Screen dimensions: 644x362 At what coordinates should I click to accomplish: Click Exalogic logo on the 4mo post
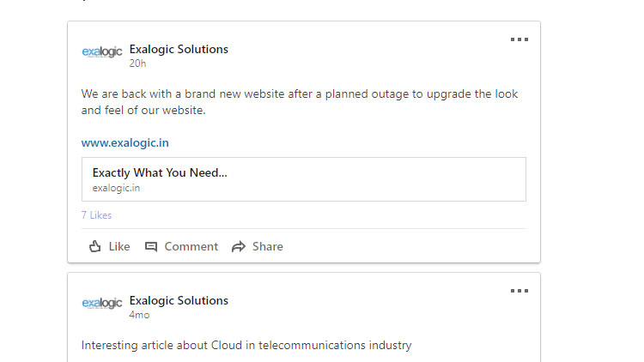pos(102,303)
